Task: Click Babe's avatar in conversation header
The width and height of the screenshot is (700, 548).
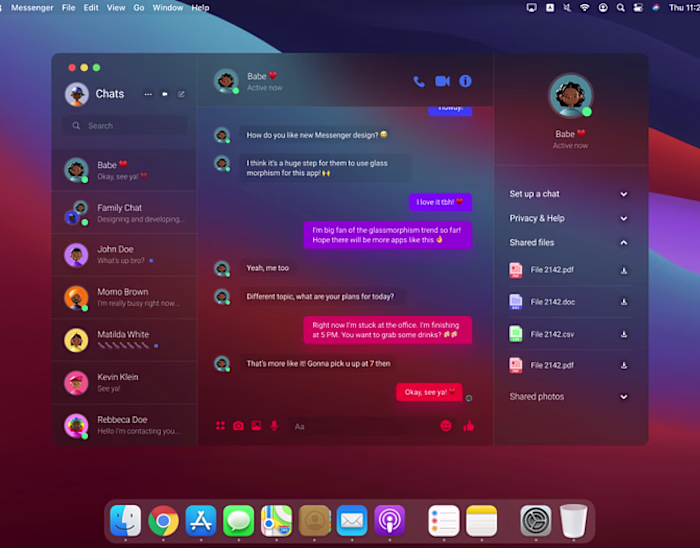Action: point(226,81)
